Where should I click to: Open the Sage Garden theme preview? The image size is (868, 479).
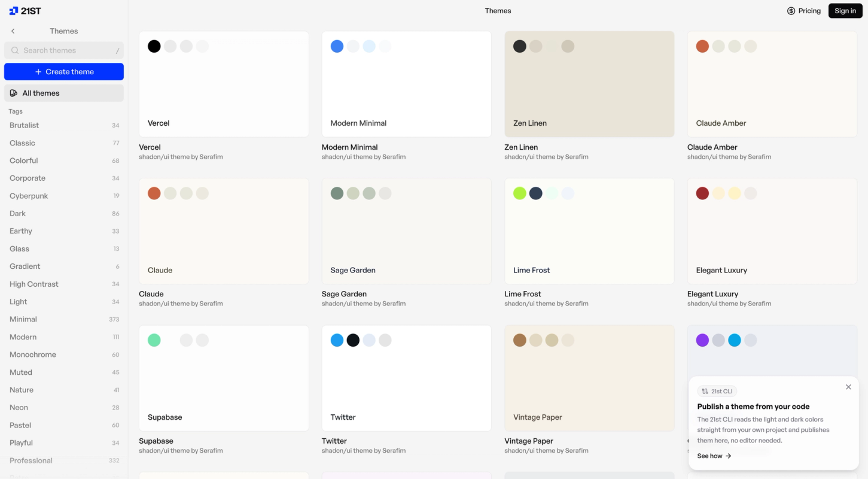pos(407,231)
